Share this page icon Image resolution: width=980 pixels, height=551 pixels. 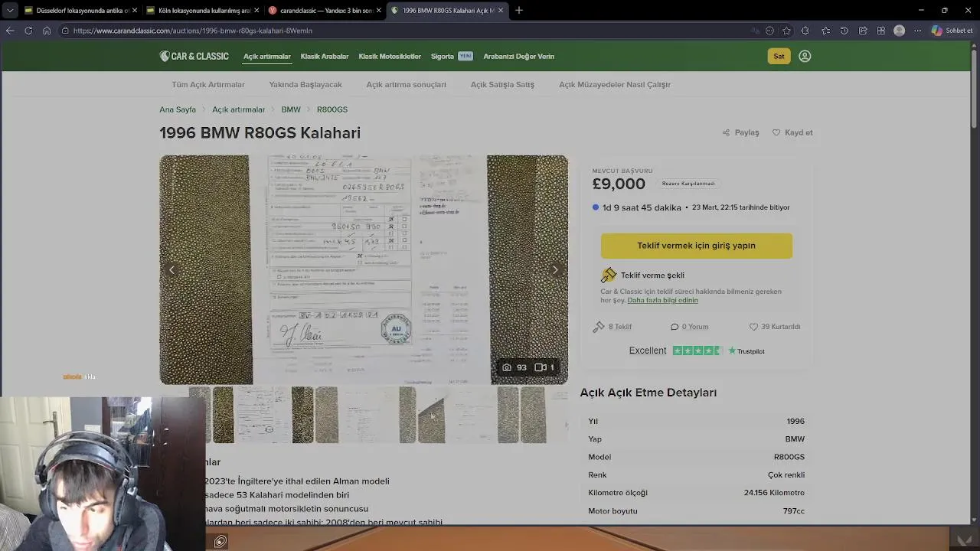(863, 31)
